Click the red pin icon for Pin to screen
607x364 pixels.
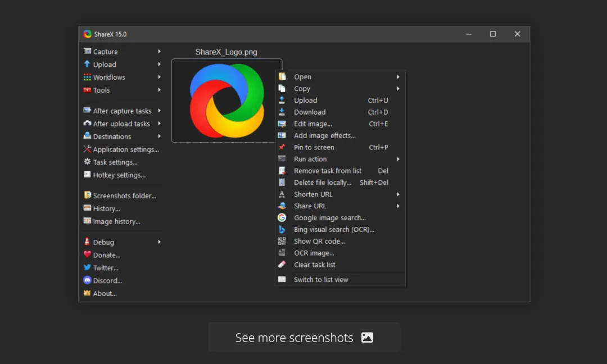click(x=282, y=147)
